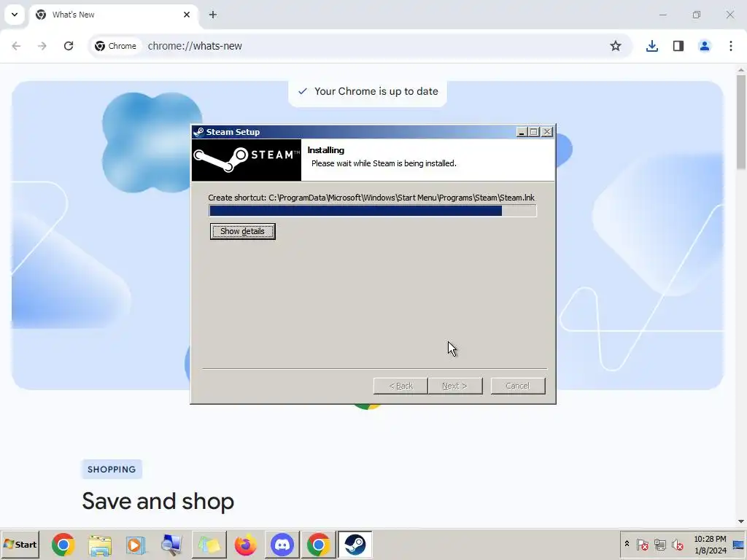Screen dimensions: 747x560
Task: Click the Create shortcut path text
Action: pyautogui.click(x=371, y=198)
